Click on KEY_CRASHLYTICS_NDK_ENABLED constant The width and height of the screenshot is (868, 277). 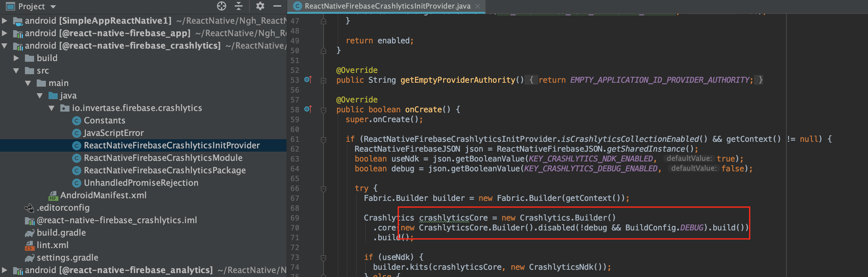591,159
